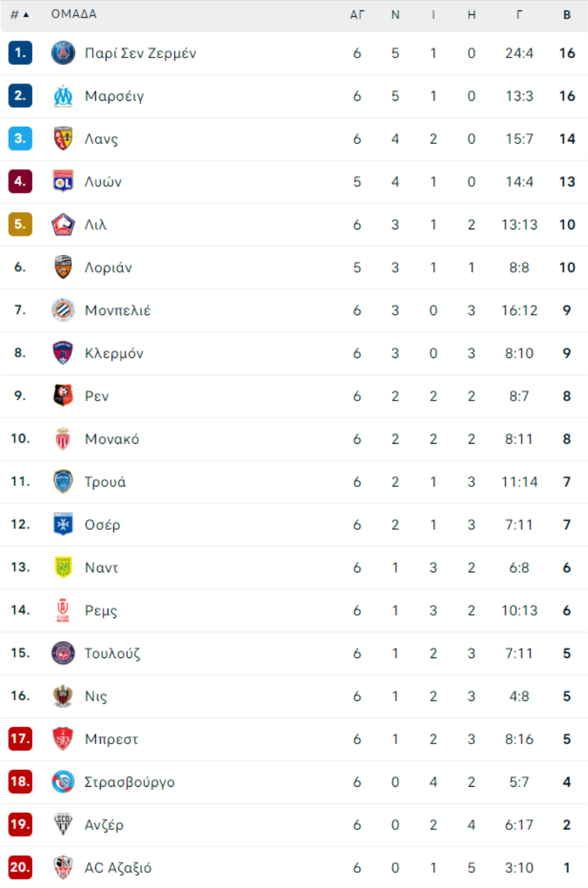Click the Strasbourg club logo
The height and width of the screenshot is (888, 588).
[63, 781]
